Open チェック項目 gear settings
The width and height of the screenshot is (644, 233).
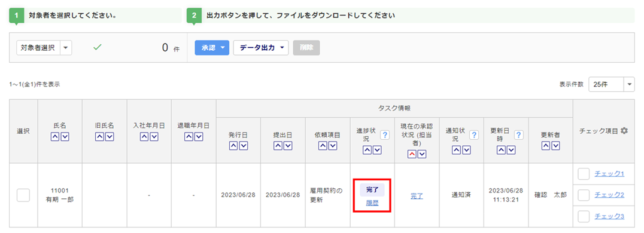624,130
